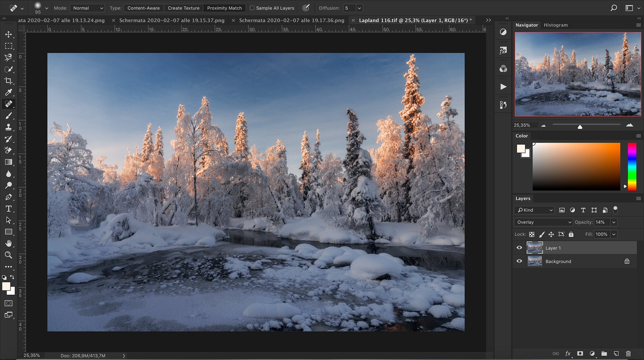Open the Overlay blend mode dropdown
Screen dimensions: 644x360
tap(543, 222)
